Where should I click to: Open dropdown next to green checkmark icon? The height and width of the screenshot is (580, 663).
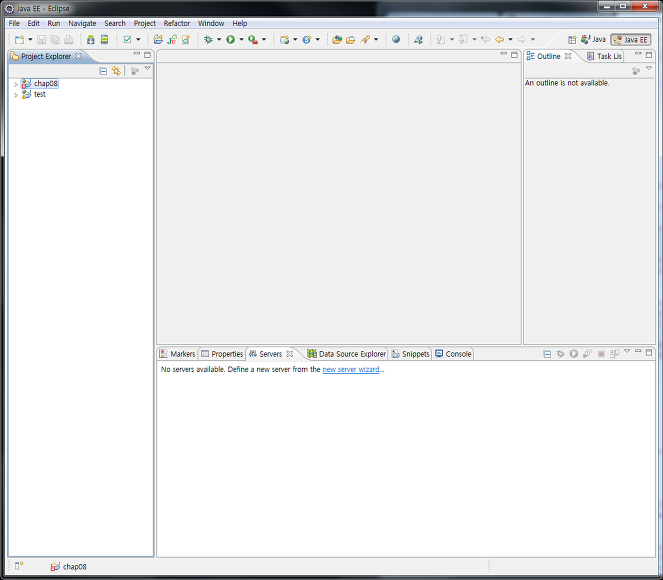[x=138, y=40]
